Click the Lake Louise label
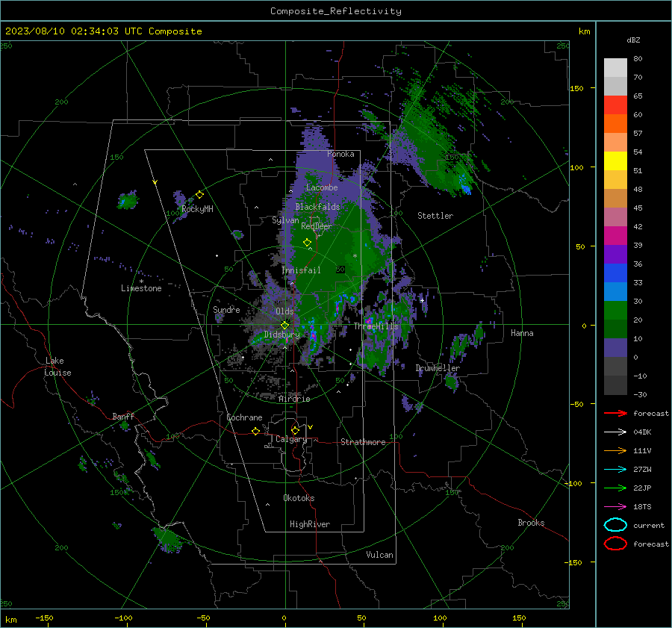The image size is (672, 628). (57, 367)
